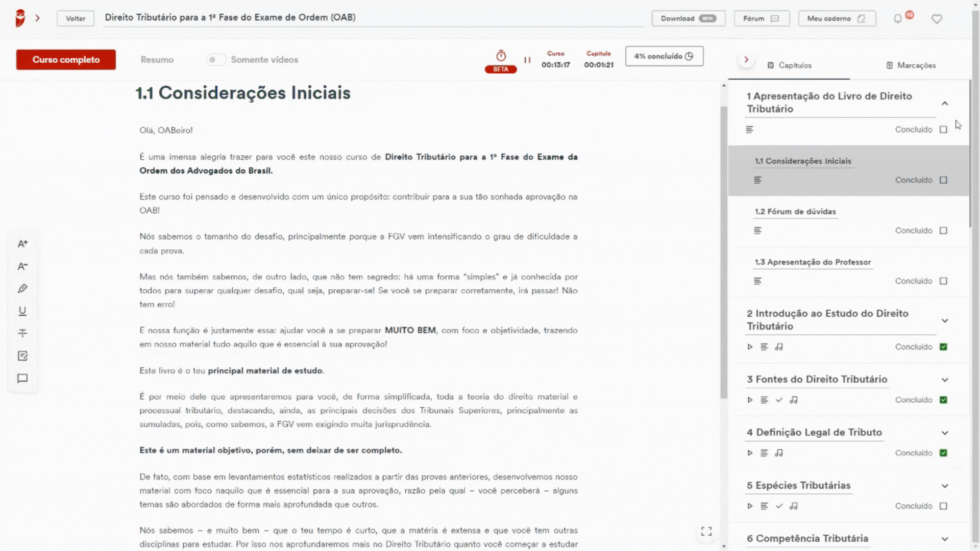Screen dimensions: 980x551
Task: Open audio for chapter 2 Introdução
Action: [779, 347]
